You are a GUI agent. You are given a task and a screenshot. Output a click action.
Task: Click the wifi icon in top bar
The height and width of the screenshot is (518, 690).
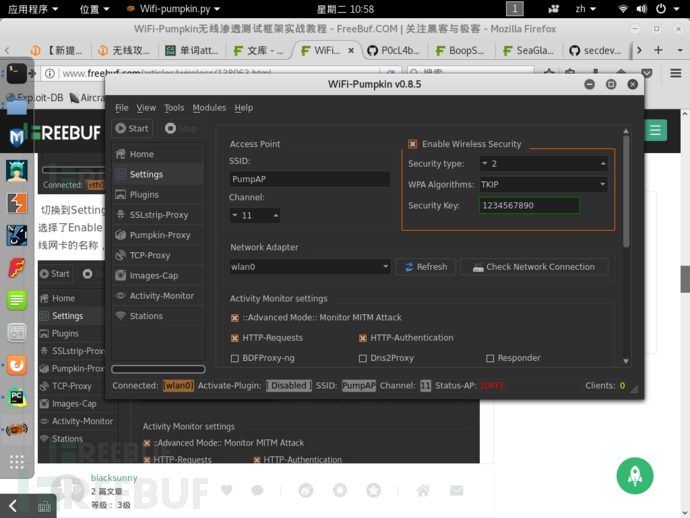623,9
